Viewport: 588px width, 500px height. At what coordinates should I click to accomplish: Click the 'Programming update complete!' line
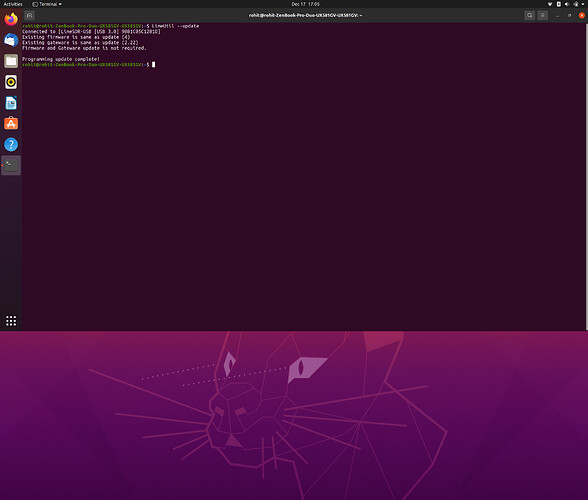click(61, 59)
